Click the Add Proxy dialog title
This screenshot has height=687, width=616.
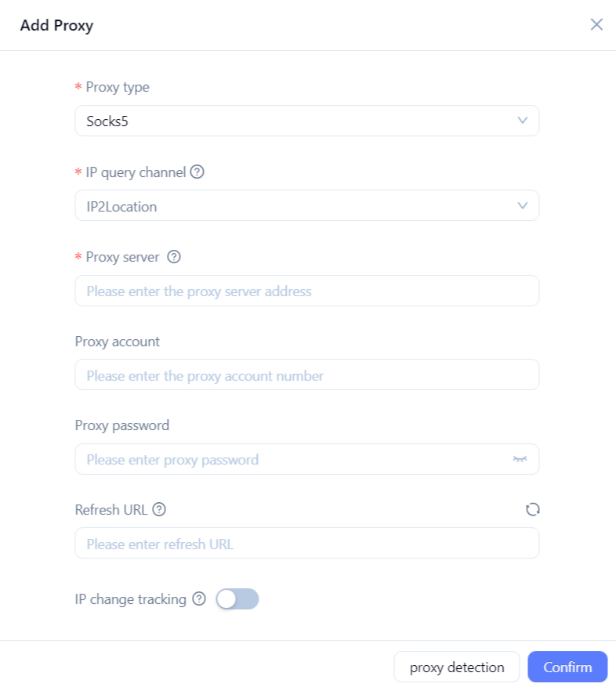[x=56, y=26]
